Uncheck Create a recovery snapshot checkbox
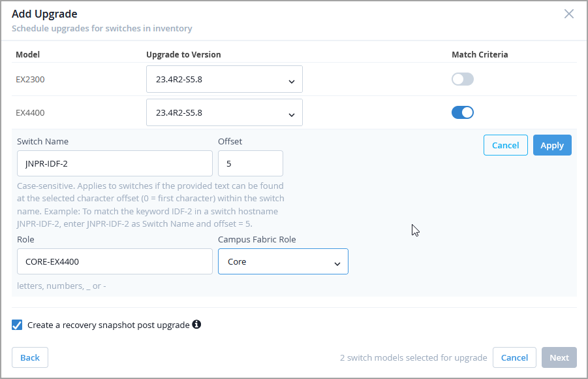The image size is (588, 379). (18, 325)
